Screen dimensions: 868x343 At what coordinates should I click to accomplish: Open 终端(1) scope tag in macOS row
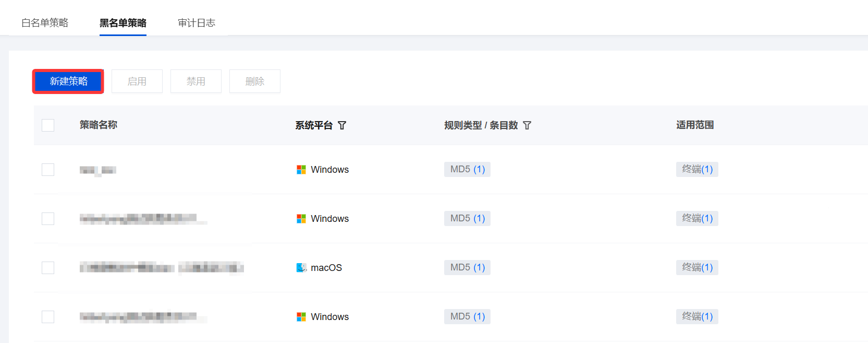tap(697, 267)
